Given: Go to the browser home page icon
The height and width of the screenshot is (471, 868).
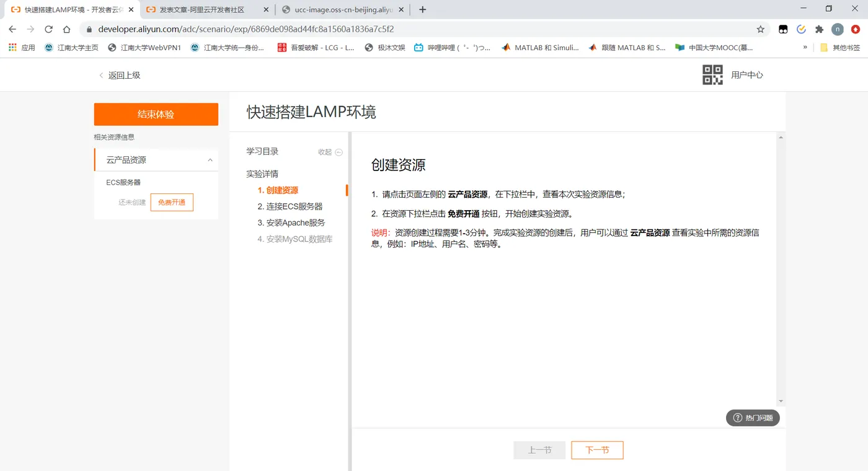Looking at the screenshot, I should point(67,29).
